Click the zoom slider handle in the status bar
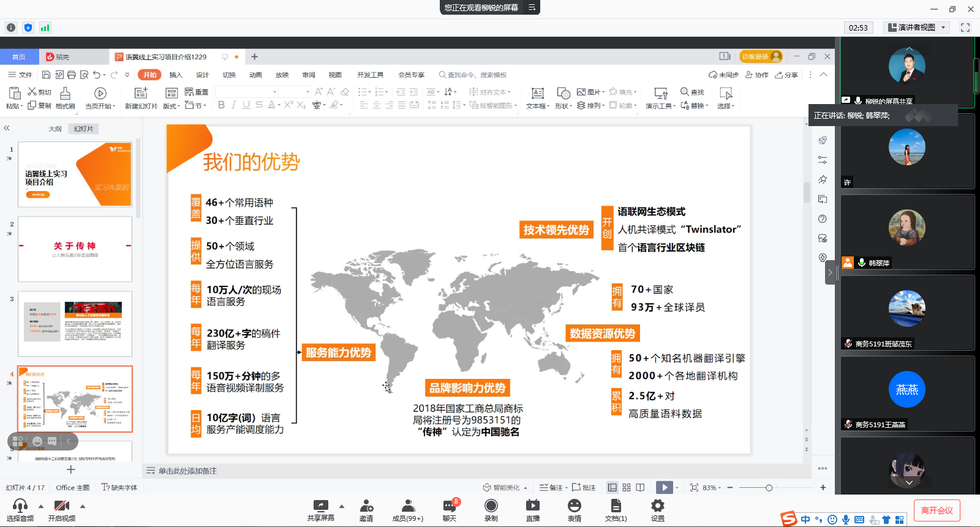The height and width of the screenshot is (527, 980). click(x=769, y=488)
